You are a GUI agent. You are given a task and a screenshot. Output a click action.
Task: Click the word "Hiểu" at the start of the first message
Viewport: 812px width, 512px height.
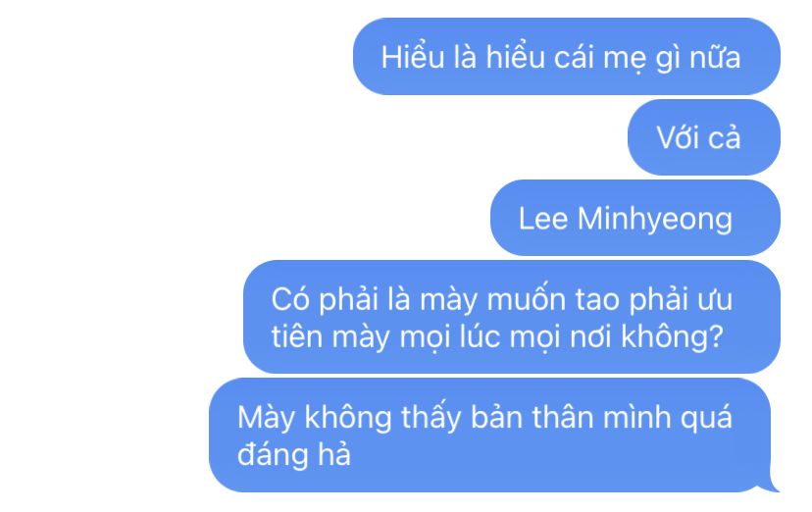[413, 56]
